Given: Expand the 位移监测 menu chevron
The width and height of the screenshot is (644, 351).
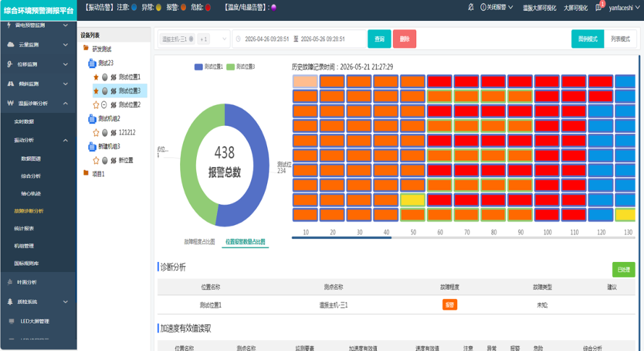Looking at the screenshot, I should point(65,64).
